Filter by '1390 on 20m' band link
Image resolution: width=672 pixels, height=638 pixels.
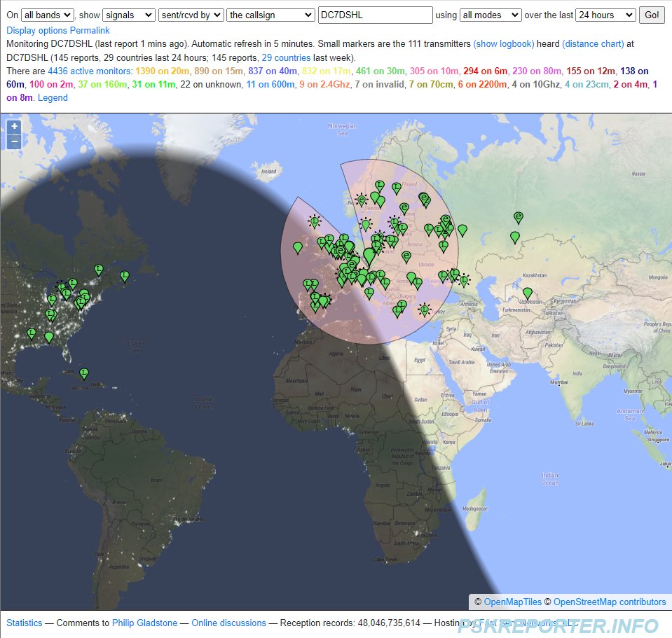tap(162, 71)
